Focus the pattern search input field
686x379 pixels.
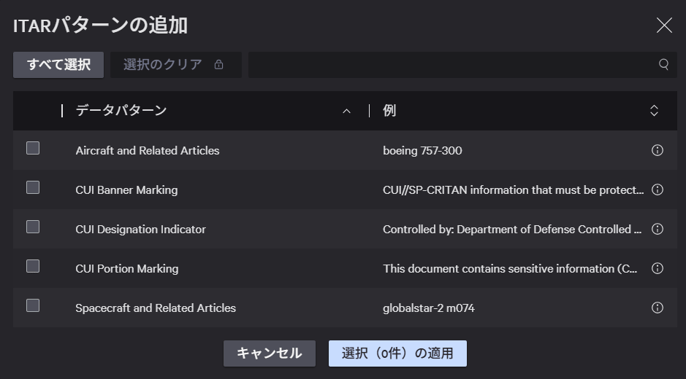pyautogui.click(x=462, y=65)
